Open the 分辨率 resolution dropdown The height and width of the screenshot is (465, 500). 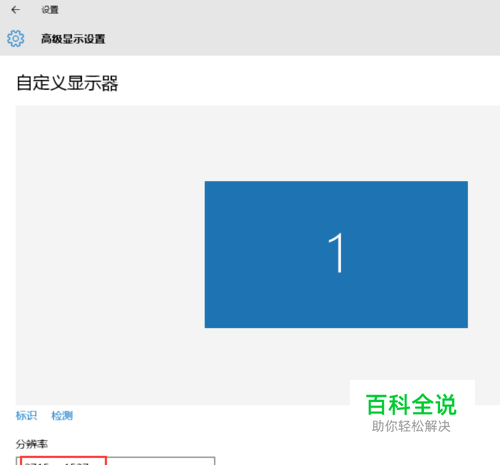click(115, 461)
